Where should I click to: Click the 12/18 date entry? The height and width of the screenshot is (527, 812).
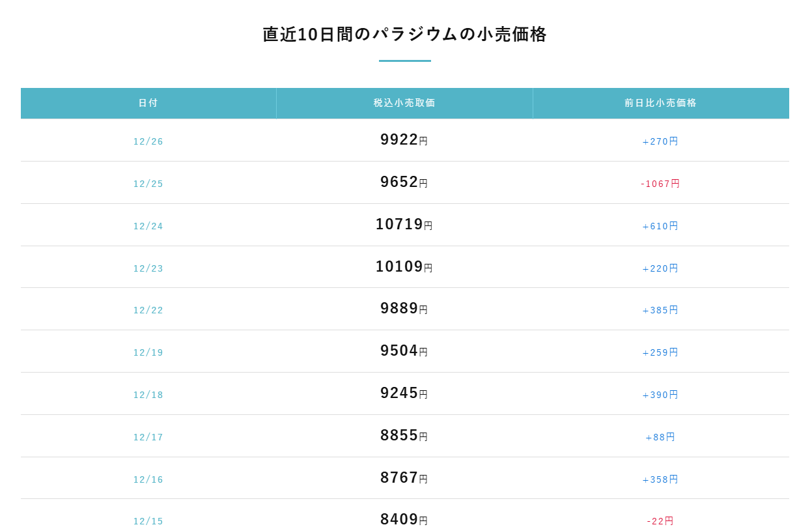[x=148, y=395]
